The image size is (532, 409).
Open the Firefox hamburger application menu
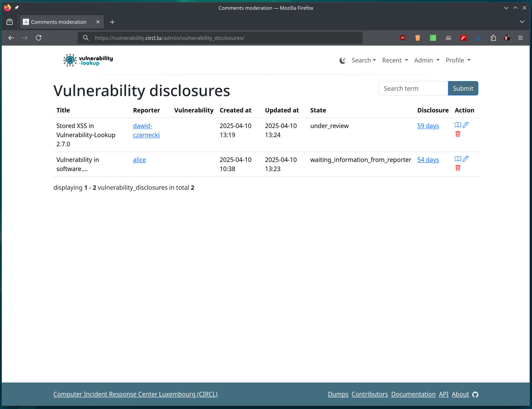pyautogui.click(x=520, y=38)
